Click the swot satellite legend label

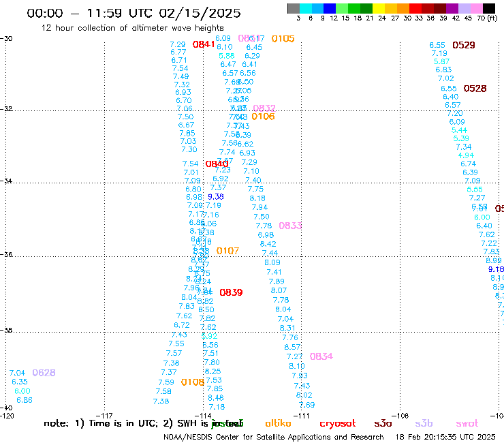[467, 423]
